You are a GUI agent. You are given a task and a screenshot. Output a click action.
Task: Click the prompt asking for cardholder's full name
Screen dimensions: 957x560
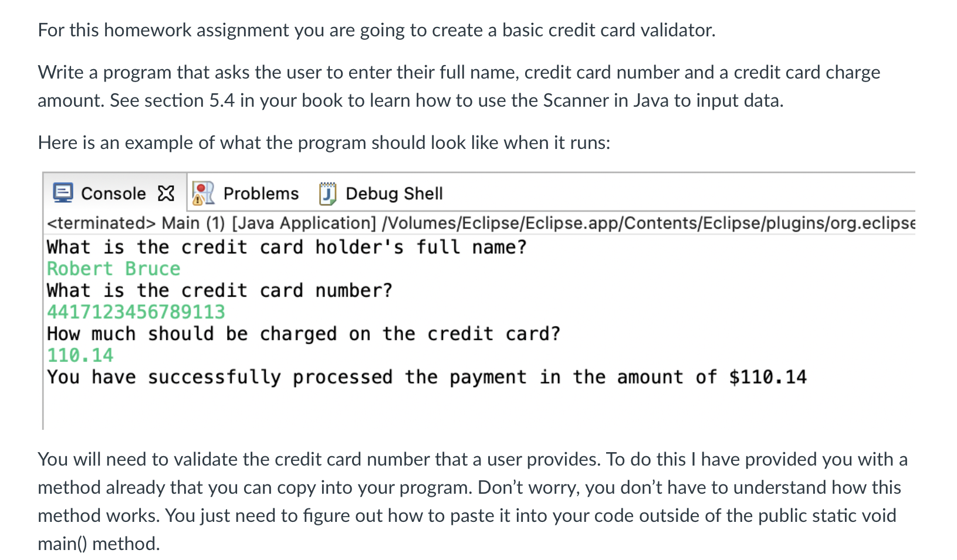point(286,247)
